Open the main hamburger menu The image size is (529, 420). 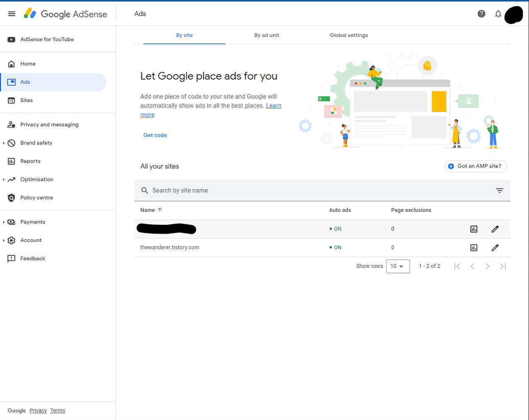(x=12, y=14)
